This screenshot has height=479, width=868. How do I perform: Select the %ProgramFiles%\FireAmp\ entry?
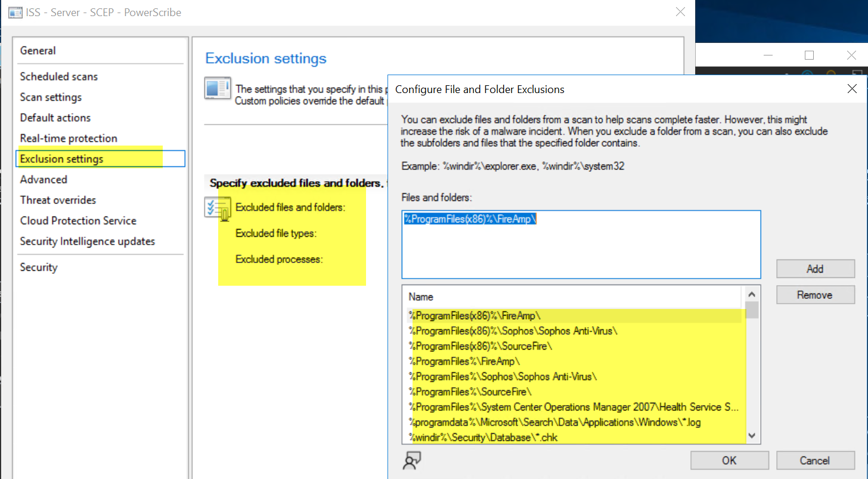tap(575, 361)
